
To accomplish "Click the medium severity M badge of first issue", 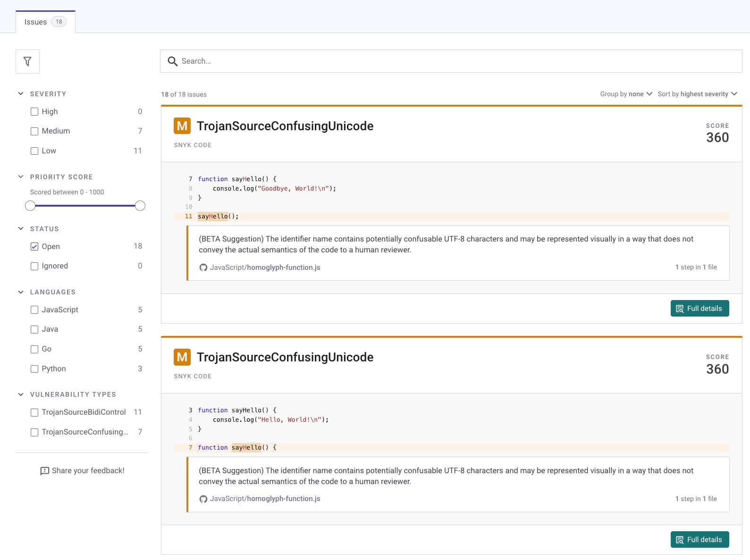I will click(182, 126).
